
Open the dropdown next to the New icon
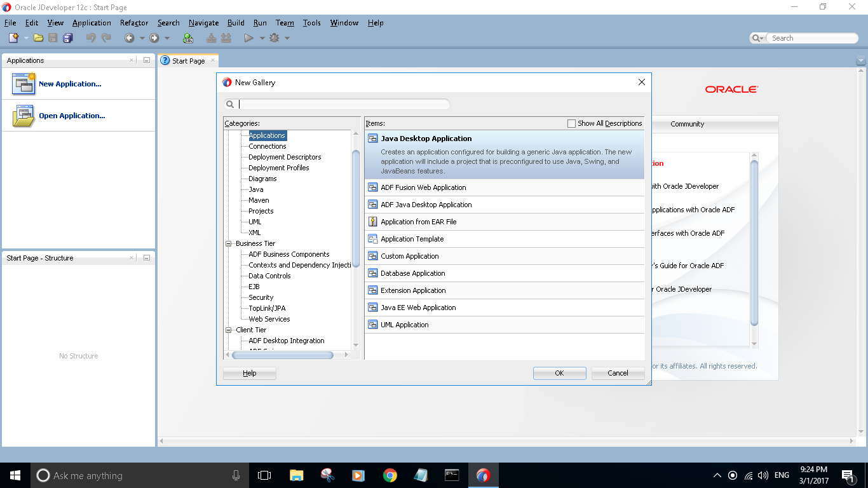pyautogui.click(x=25, y=37)
